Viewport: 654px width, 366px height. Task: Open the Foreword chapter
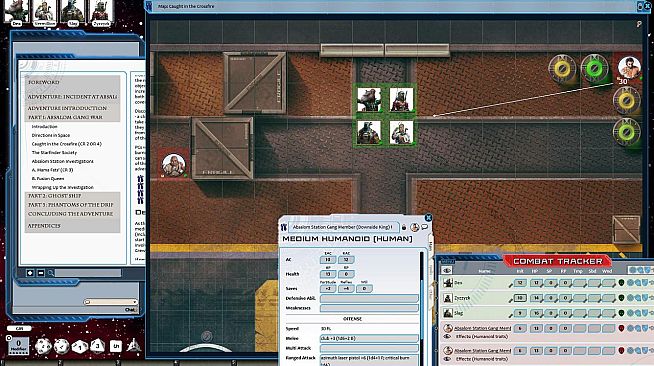[x=44, y=83]
